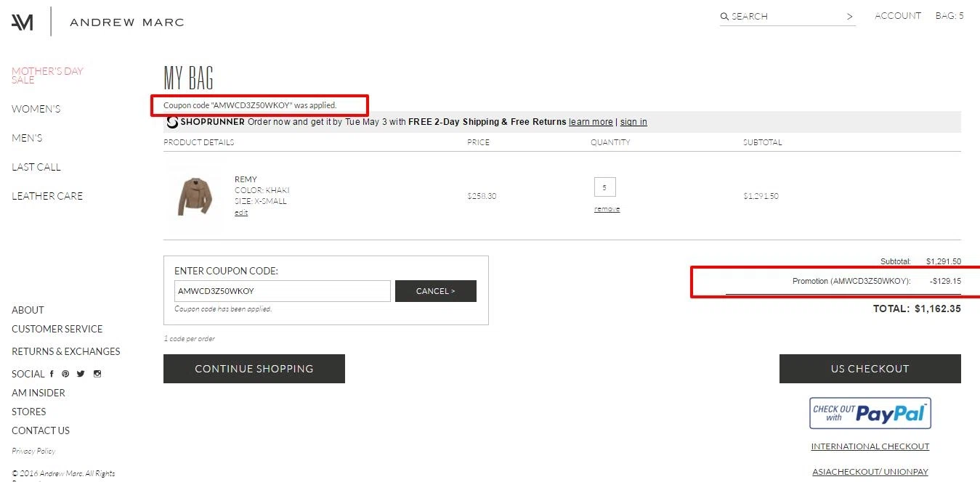
Task: Open the Mother's Day Sale menu
Action: coord(47,75)
